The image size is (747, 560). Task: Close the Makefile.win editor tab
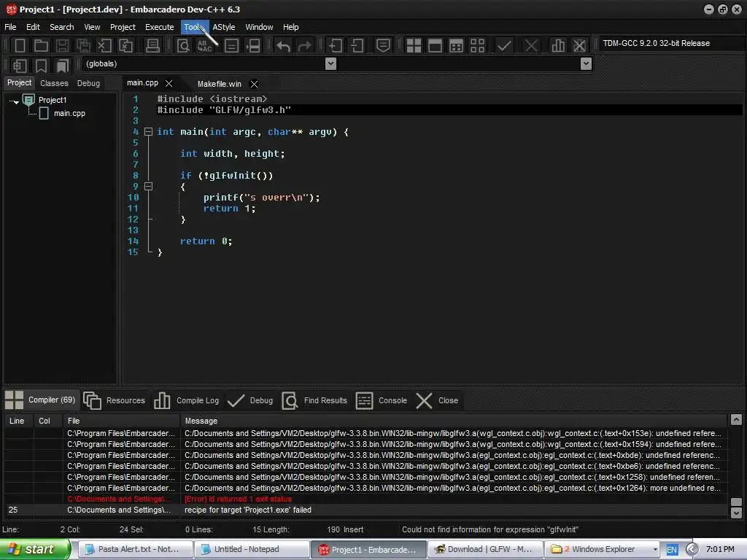(254, 84)
